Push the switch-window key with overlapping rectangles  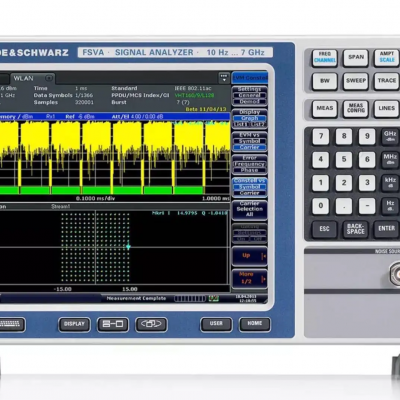(151, 324)
